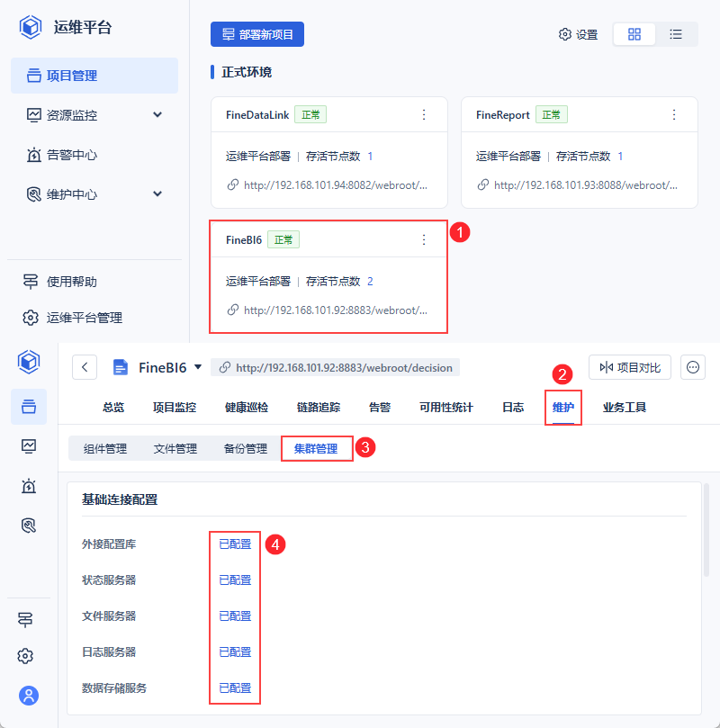
Task: Open FineReport card more-options menu
Action: click(674, 114)
